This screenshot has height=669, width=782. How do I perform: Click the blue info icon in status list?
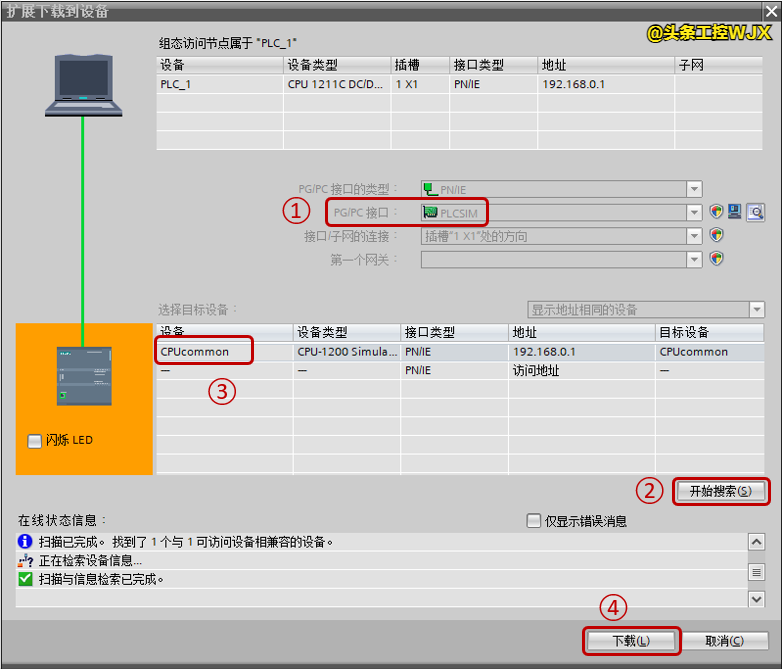point(26,542)
